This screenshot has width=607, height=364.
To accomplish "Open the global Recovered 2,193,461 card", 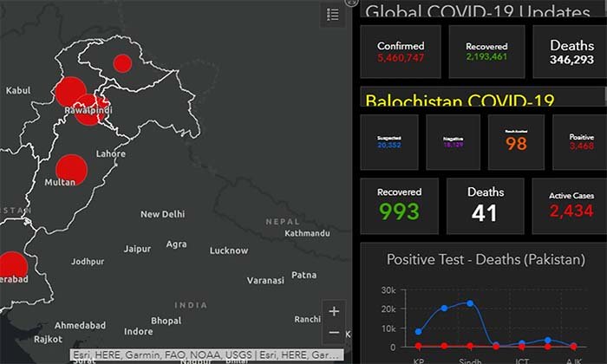I will (x=486, y=52).
